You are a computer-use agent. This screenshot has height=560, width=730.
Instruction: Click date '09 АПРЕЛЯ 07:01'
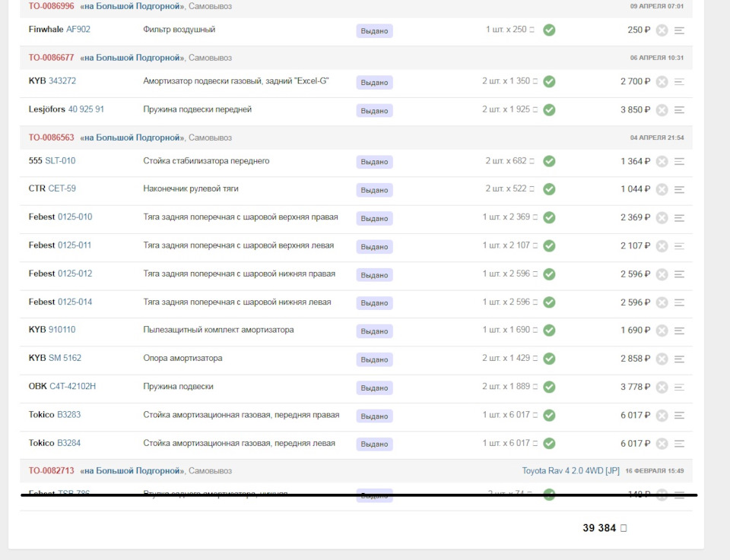[657, 6]
